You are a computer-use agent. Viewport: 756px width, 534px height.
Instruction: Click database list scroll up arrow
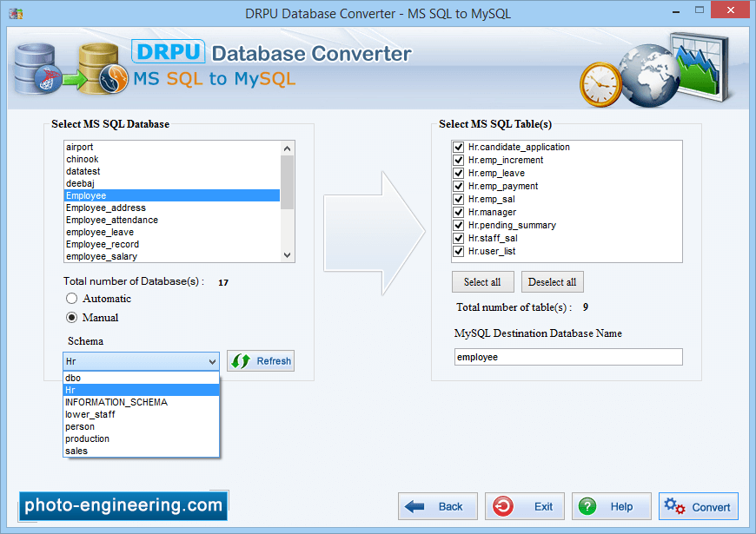click(x=288, y=148)
